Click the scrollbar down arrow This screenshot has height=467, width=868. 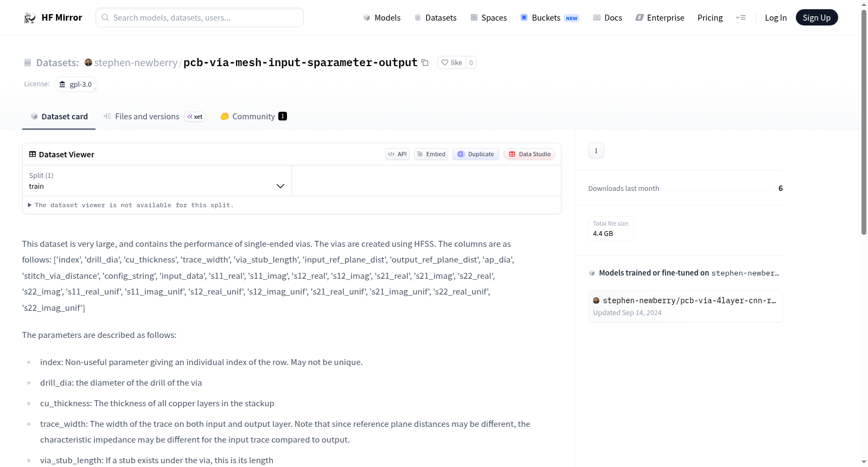coord(864,462)
